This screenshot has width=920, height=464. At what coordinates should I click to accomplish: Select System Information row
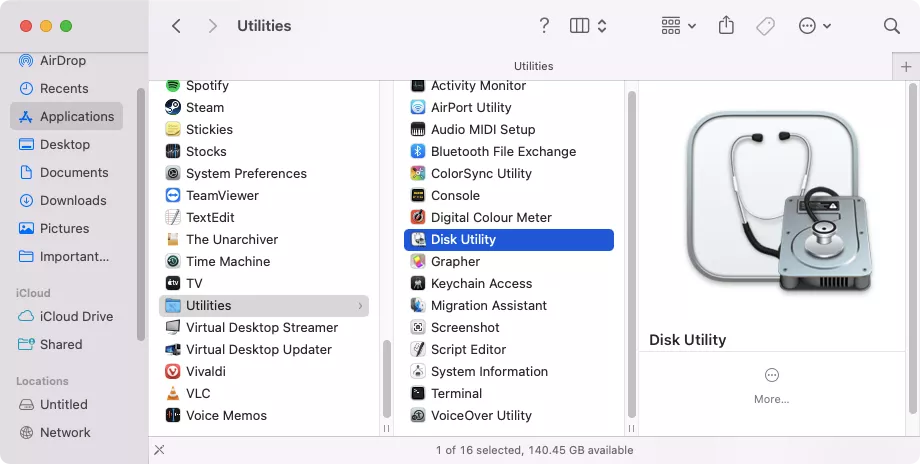click(x=509, y=371)
